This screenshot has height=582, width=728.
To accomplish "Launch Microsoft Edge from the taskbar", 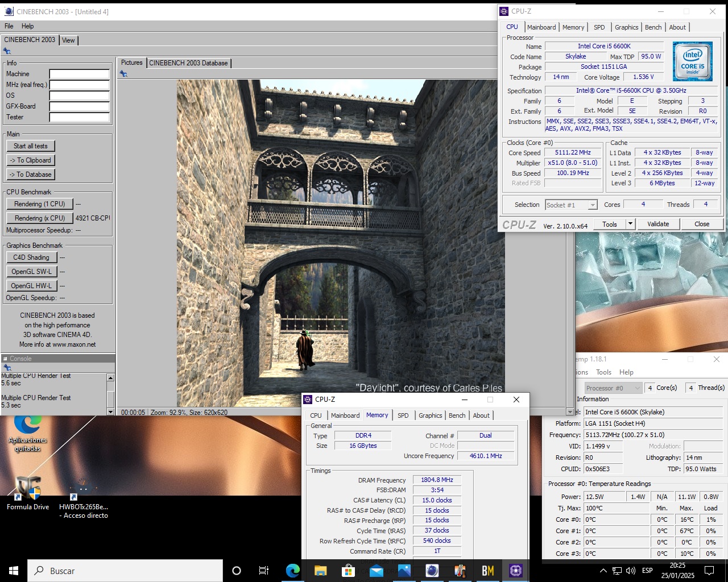I will tap(293, 571).
